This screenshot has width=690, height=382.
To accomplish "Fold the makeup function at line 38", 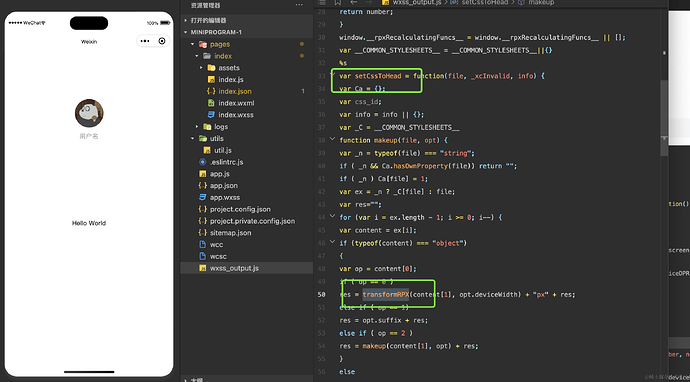I will coord(332,140).
